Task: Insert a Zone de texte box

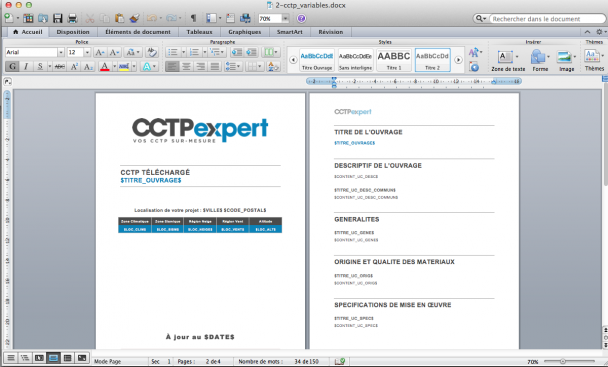Action: 508,61
